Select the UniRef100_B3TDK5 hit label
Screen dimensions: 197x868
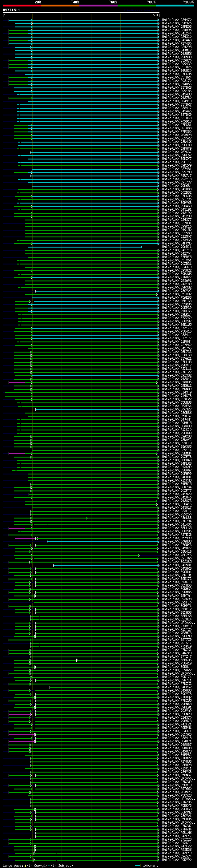pos(177,67)
